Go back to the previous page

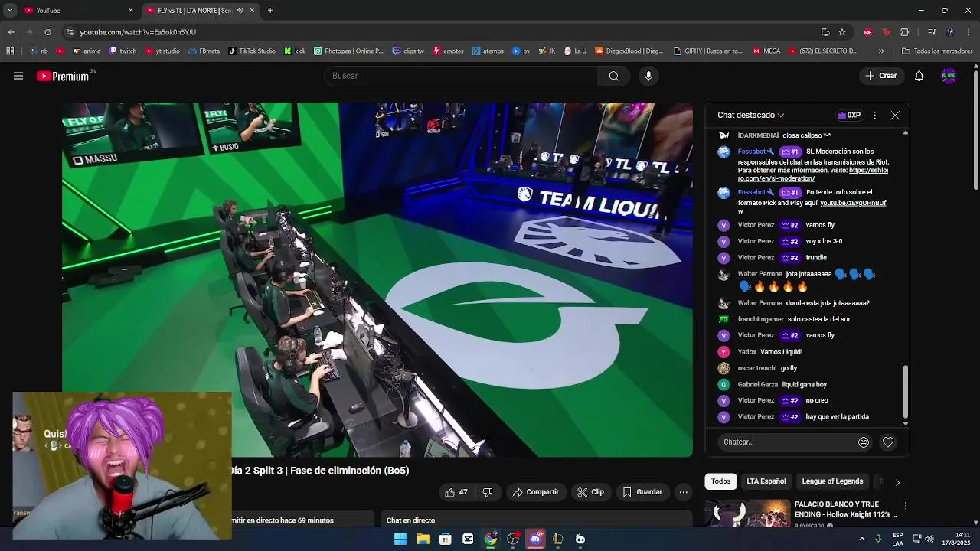(x=11, y=32)
